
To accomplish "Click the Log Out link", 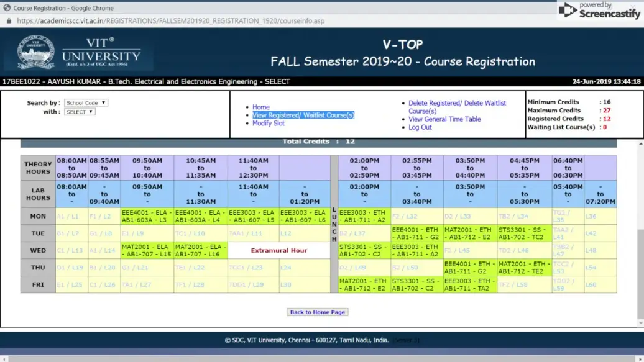I will (420, 127).
